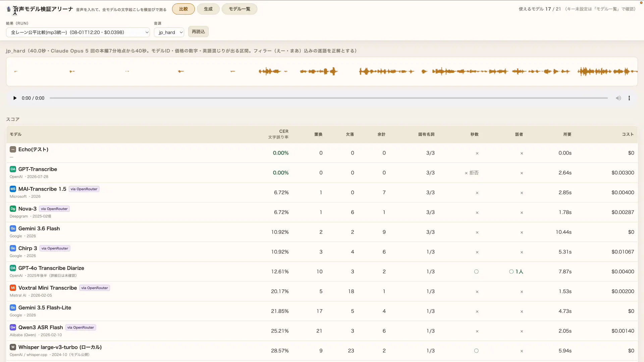Click the Gemini 3.5 Flash-Lite icon

click(13, 308)
